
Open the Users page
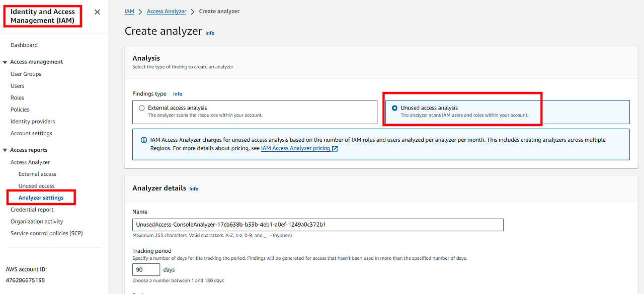tap(18, 86)
